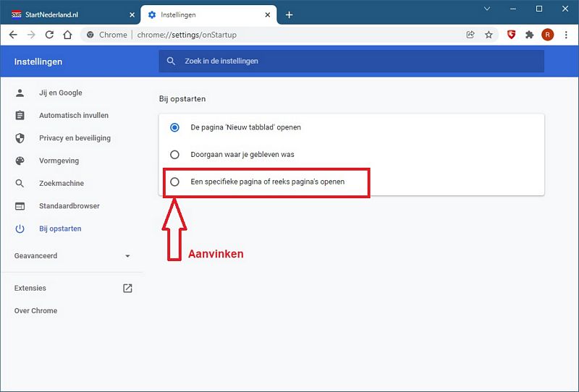
Task: Open a new tab with the plus button
Action: click(x=289, y=14)
